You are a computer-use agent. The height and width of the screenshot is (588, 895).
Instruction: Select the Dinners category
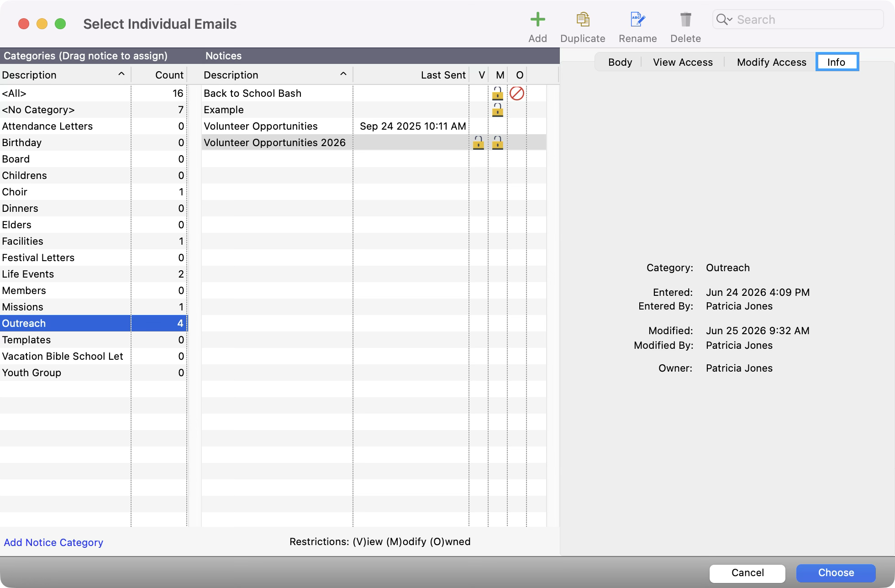[x=94, y=209]
